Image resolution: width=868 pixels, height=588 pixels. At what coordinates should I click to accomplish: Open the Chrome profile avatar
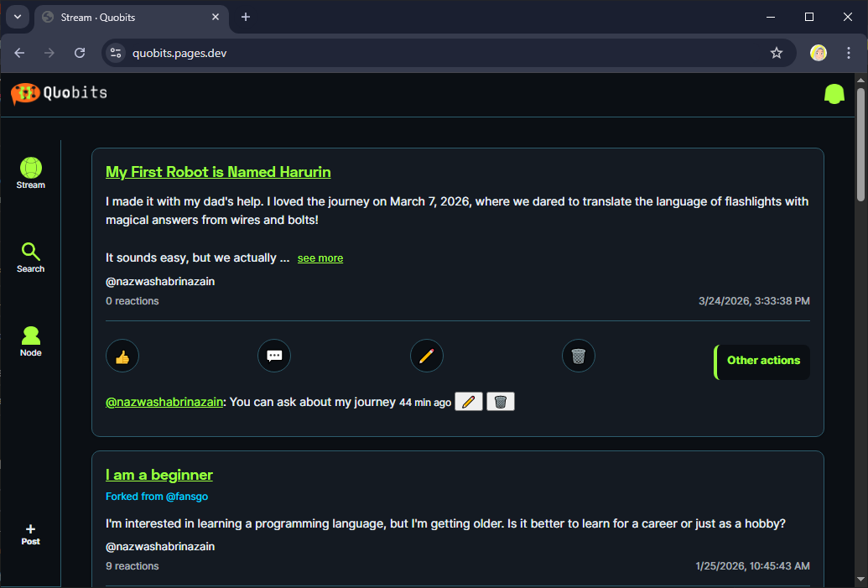[x=819, y=53]
